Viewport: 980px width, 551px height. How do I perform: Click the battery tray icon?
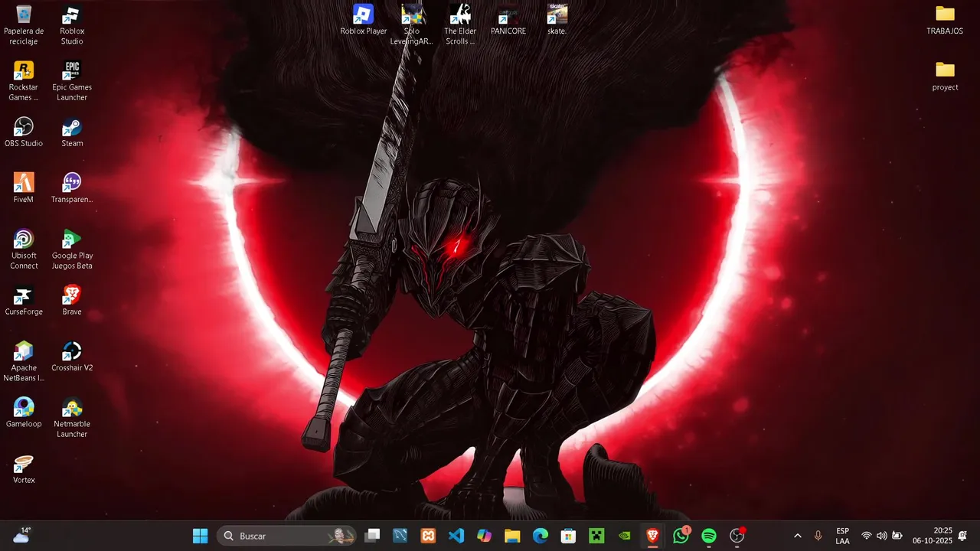click(897, 536)
